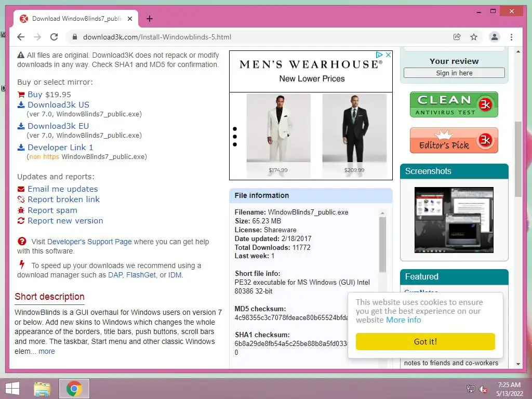
Task: Open the FlashGet link
Action: pyautogui.click(x=141, y=275)
